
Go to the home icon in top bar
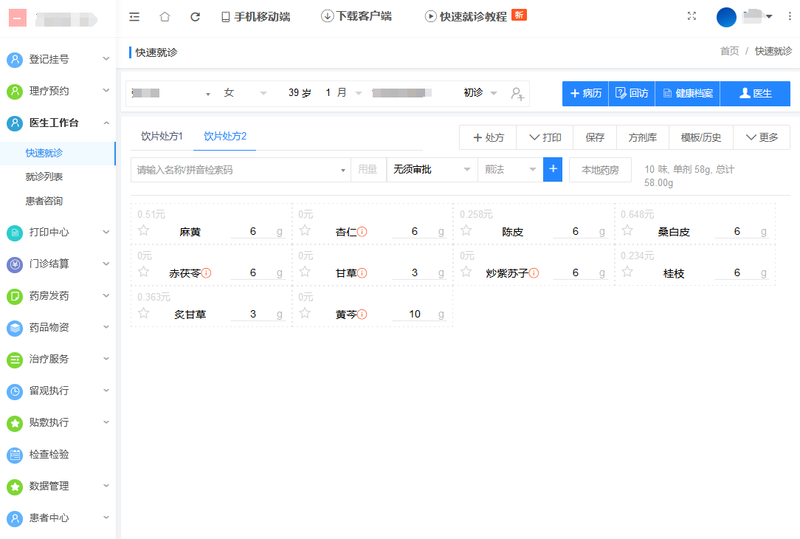coord(164,17)
